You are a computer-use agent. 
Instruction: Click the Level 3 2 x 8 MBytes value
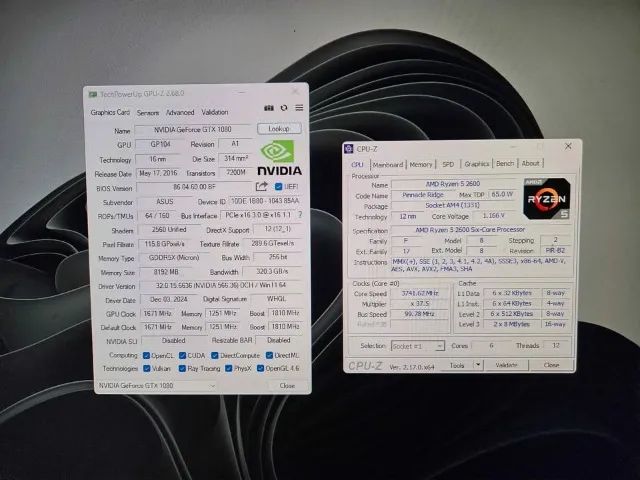click(x=512, y=324)
